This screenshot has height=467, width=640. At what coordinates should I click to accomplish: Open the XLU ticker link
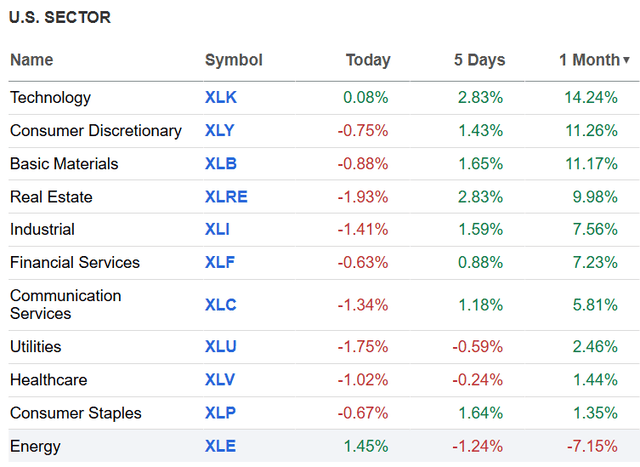(221, 347)
